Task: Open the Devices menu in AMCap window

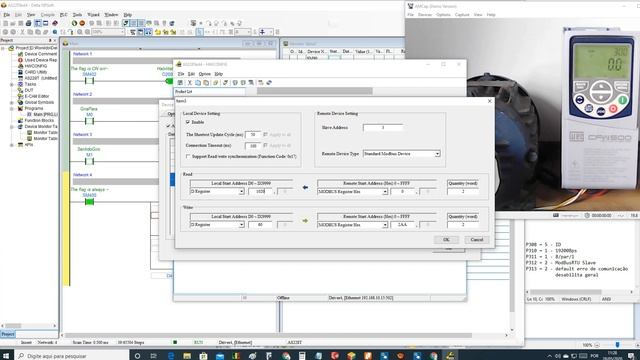Action: (425, 15)
